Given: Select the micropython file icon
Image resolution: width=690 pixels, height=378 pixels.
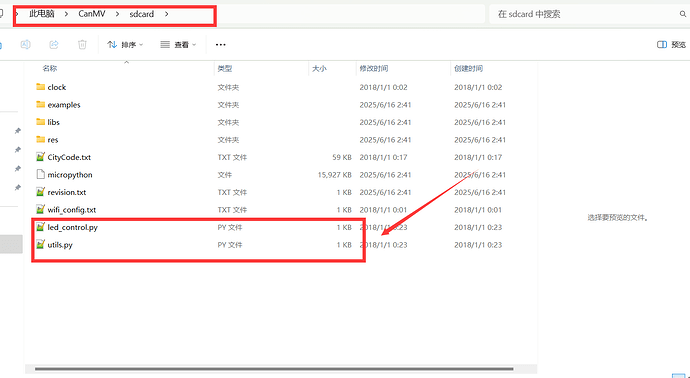Looking at the screenshot, I should (40, 174).
